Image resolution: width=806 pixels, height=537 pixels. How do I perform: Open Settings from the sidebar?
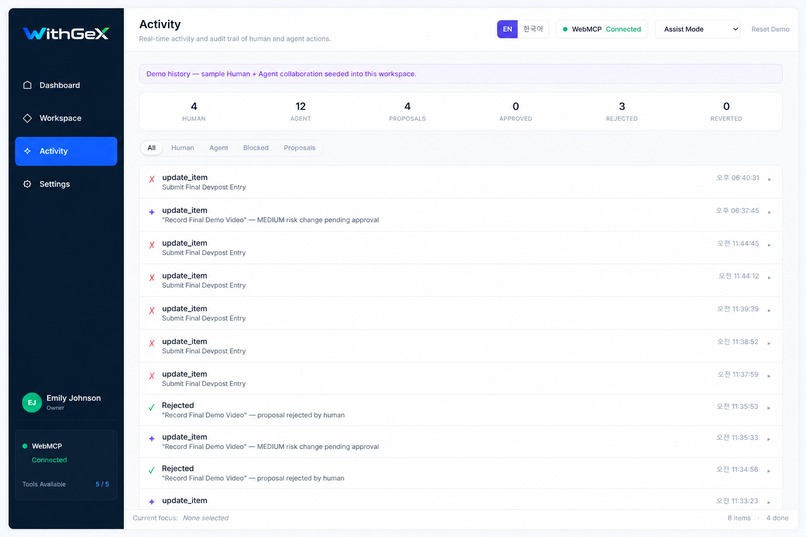[66, 184]
